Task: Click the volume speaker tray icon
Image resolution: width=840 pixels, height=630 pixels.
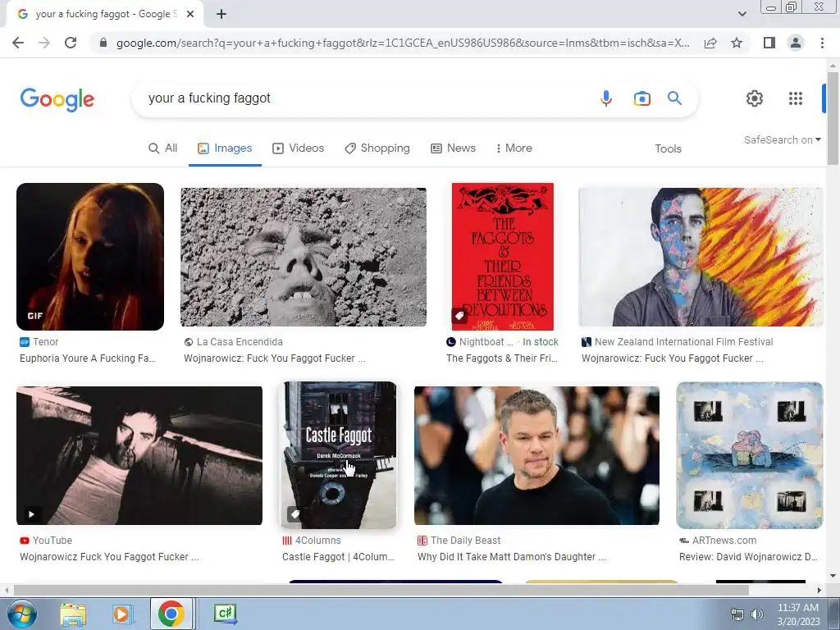Action: coord(757,614)
